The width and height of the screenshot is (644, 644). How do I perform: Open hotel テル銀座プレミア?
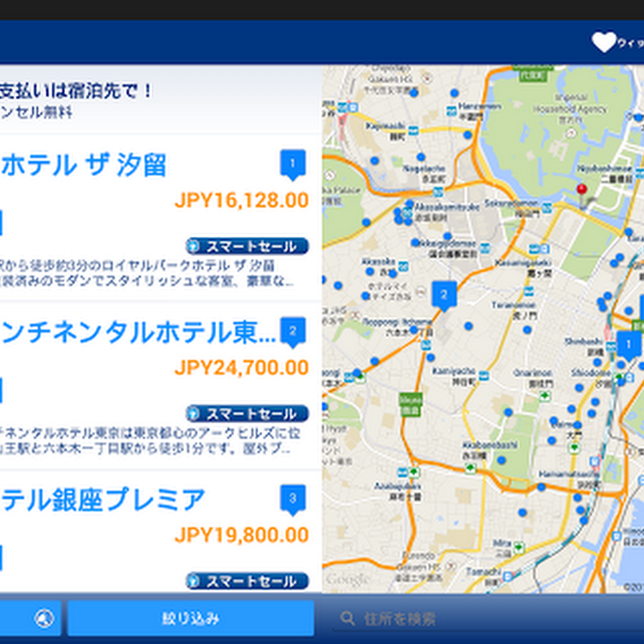[102, 500]
